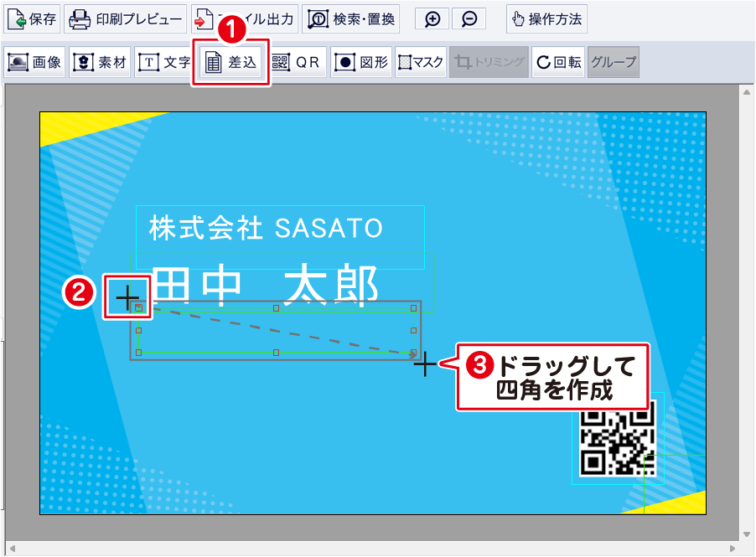Click the right-middle handle of the new box
This screenshot has width=756, height=557.
coord(413,331)
